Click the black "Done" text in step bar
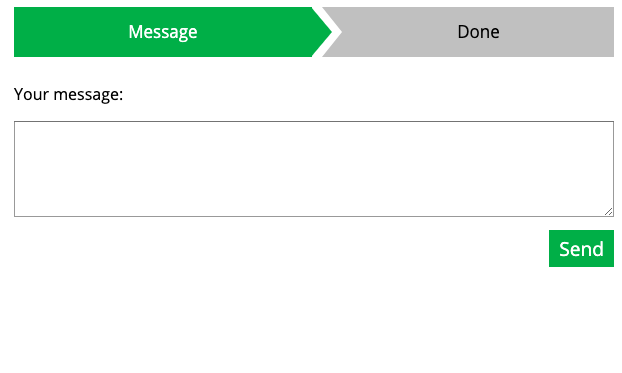 [x=478, y=32]
